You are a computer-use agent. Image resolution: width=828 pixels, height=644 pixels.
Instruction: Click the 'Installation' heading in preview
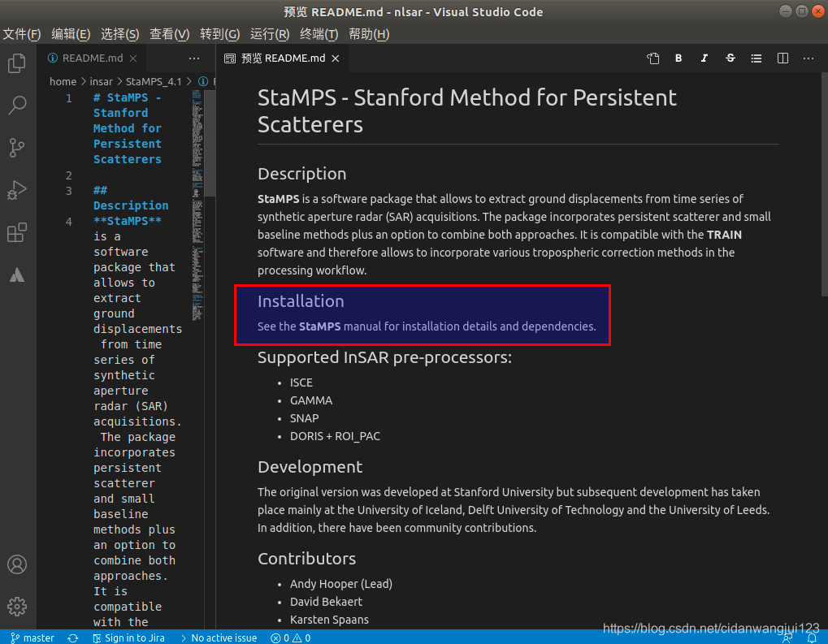click(x=301, y=300)
